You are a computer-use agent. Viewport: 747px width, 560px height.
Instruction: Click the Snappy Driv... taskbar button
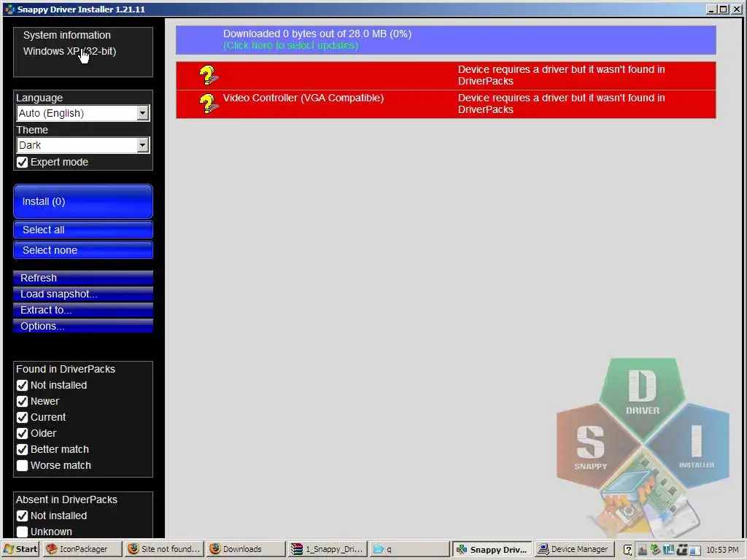click(492, 549)
